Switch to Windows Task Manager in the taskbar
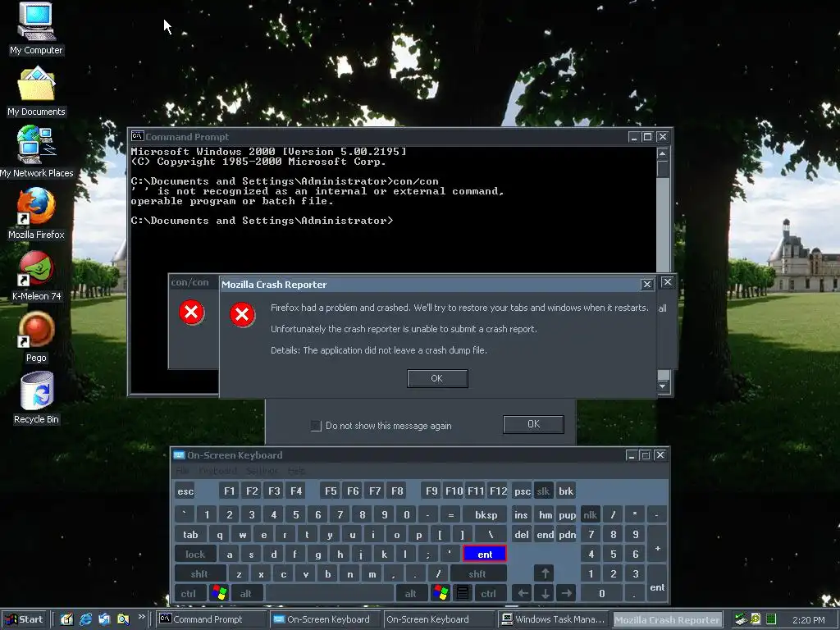The height and width of the screenshot is (630, 840). tap(555, 619)
